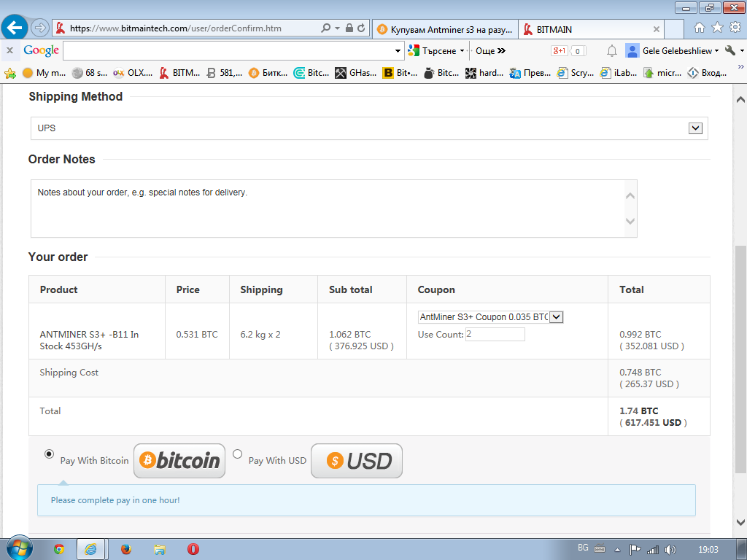Viewport: 747px width, 560px height.
Task: Open the '68 s...' bookmark
Action: click(x=90, y=73)
